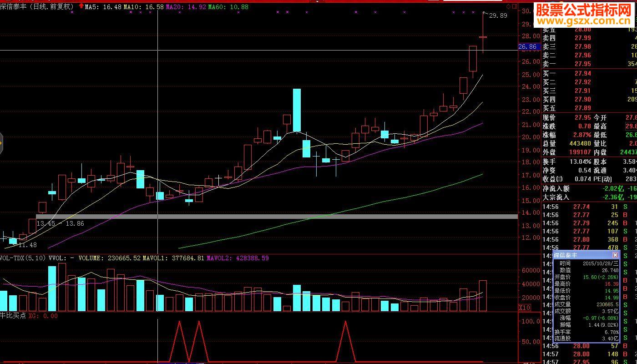
Task: Click the popup 最高价 16.39 row
Action: [586, 284]
